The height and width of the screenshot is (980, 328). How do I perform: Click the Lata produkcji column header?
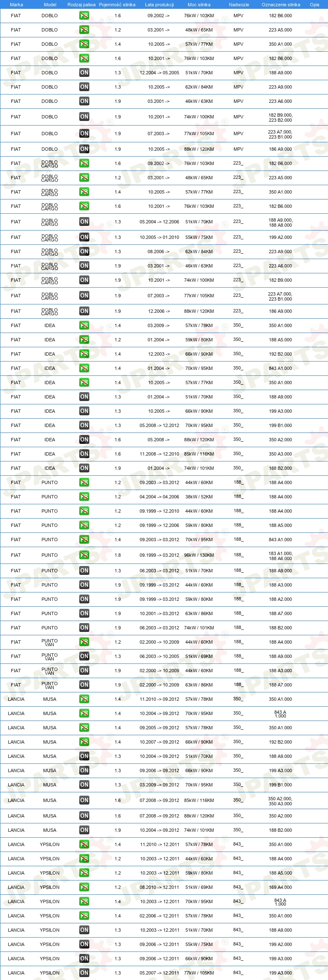(x=159, y=5)
